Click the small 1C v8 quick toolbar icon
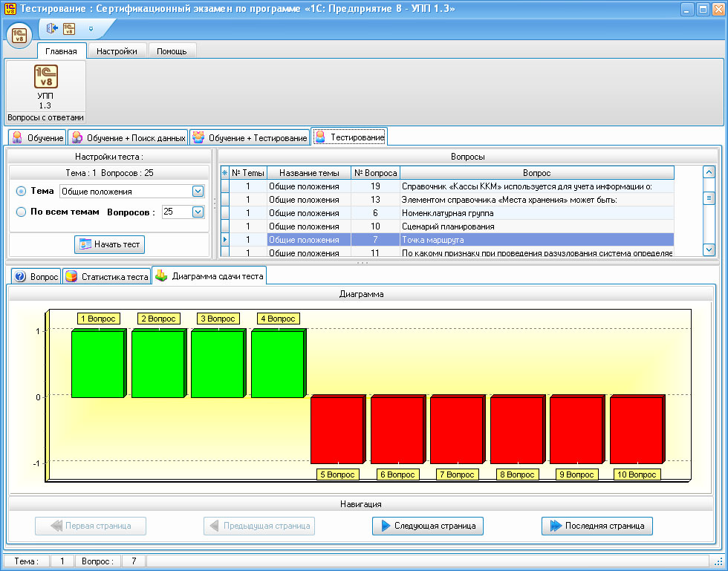 [68, 29]
